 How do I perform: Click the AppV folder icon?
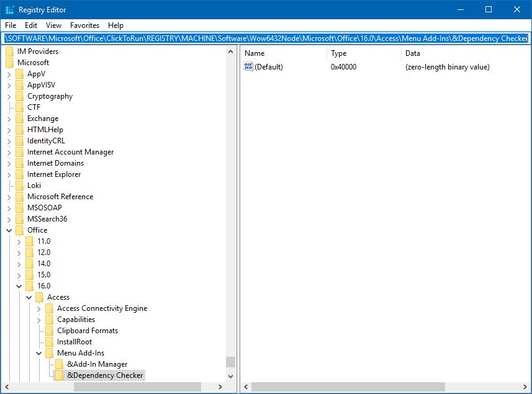pos(20,74)
